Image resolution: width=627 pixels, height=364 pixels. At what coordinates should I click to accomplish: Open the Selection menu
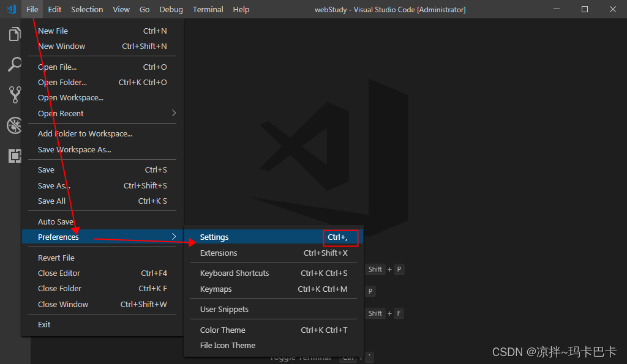tap(87, 9)
